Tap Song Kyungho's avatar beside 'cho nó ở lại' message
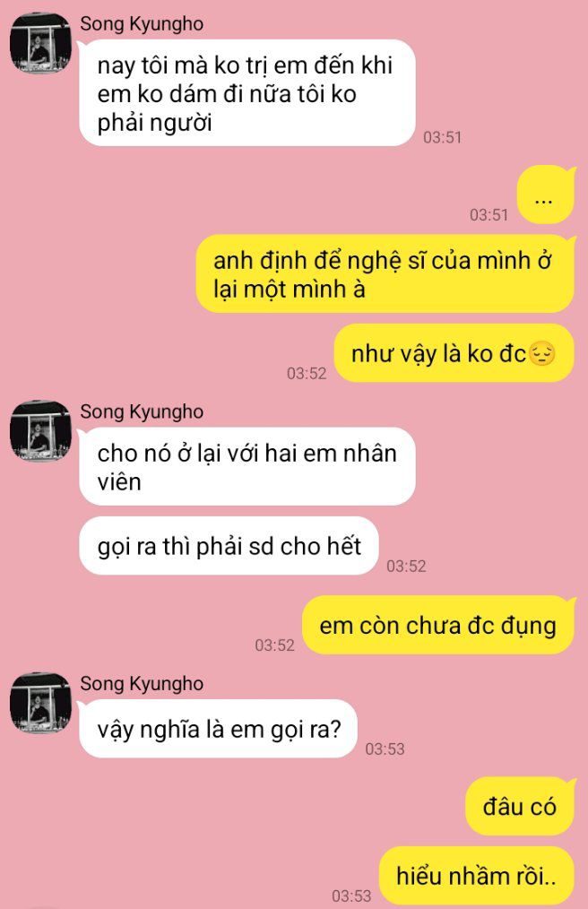 [40, 430]
